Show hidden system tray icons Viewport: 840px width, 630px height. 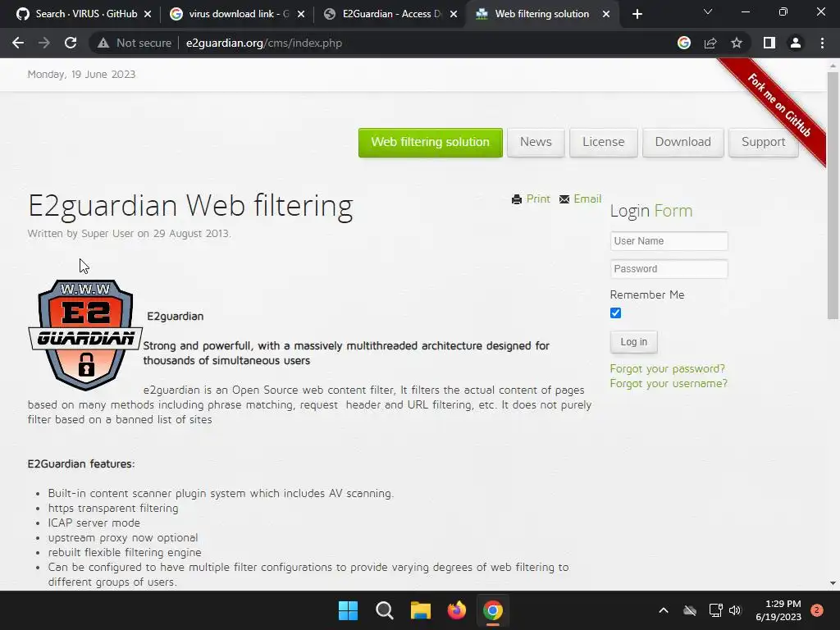(x=663, y=610)
